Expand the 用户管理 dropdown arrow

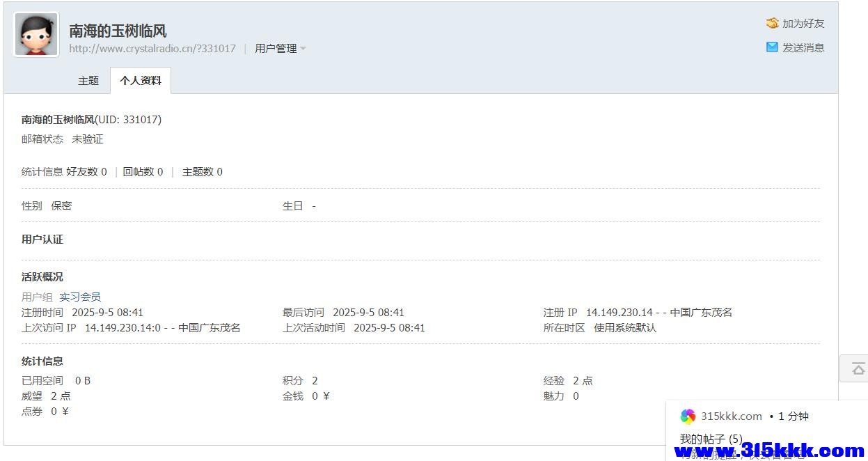coord(303,49)
